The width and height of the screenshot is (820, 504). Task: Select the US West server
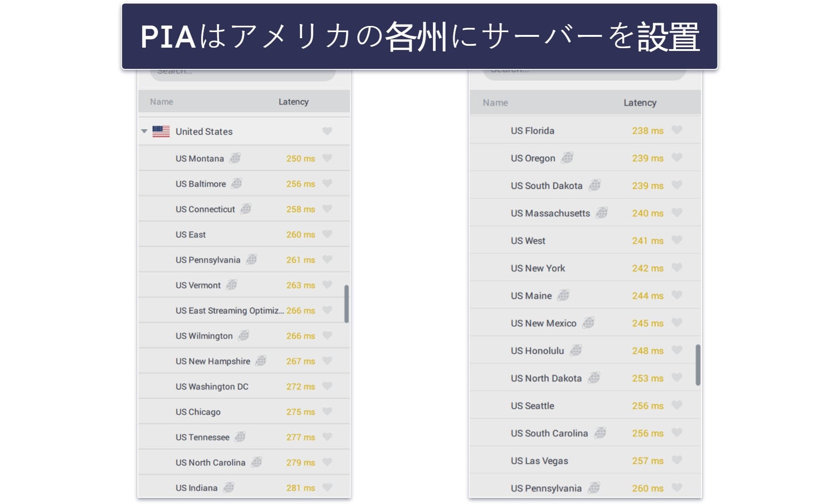click(x=585, y=240)
